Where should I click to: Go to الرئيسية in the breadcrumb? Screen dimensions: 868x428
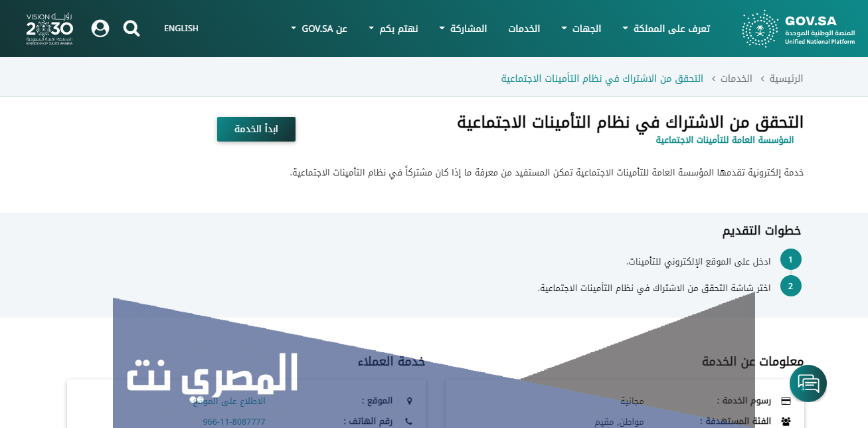786,78
